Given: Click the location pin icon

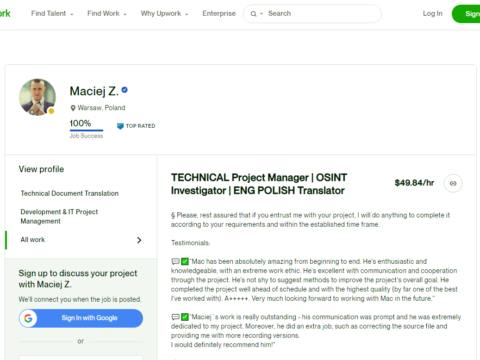Looking at the screenshot, I should pos(73,108).
